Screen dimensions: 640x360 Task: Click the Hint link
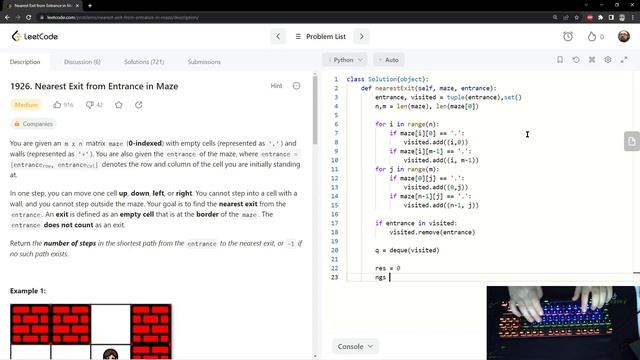276,86
